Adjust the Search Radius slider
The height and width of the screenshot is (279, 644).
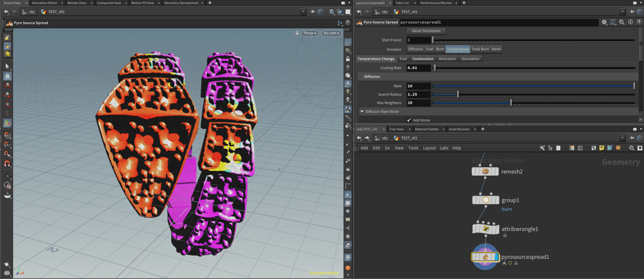(x=533, y=94)
